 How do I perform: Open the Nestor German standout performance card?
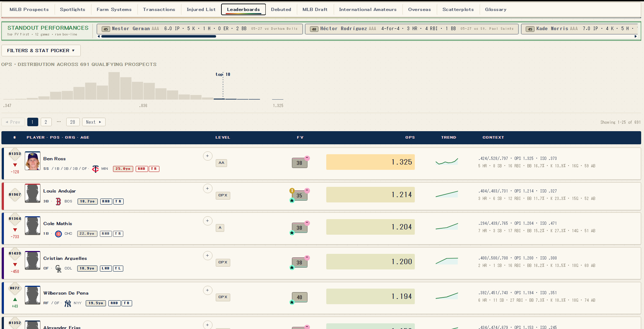click(200, 29)
